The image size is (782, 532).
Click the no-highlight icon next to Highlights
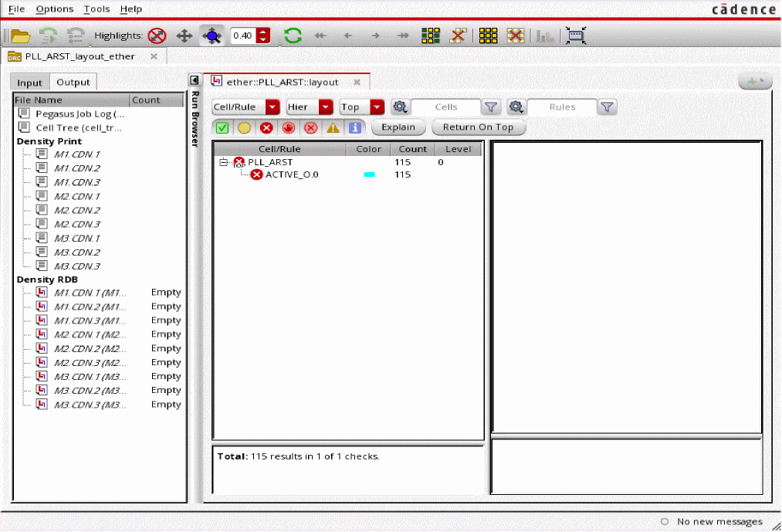[157, 36]
